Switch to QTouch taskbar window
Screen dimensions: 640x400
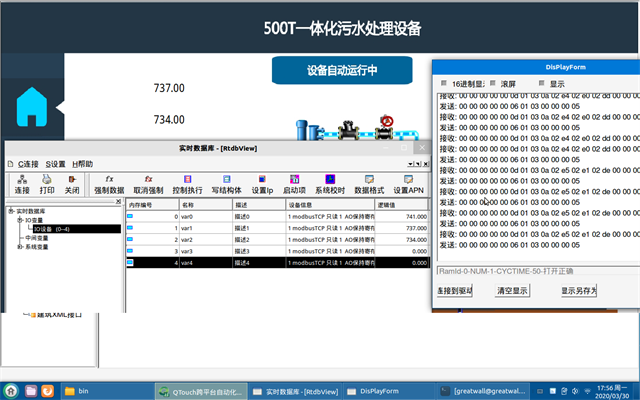202,391
